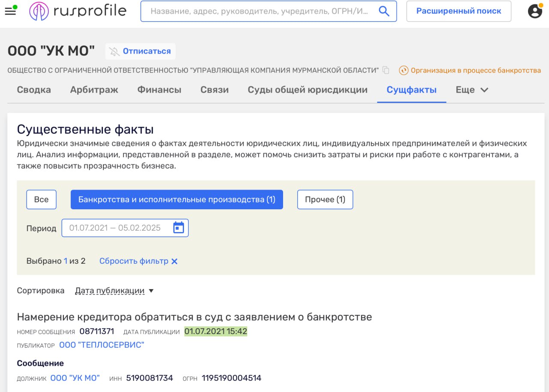
Task: Switch to the Связи tab
Action: point(214,90)
